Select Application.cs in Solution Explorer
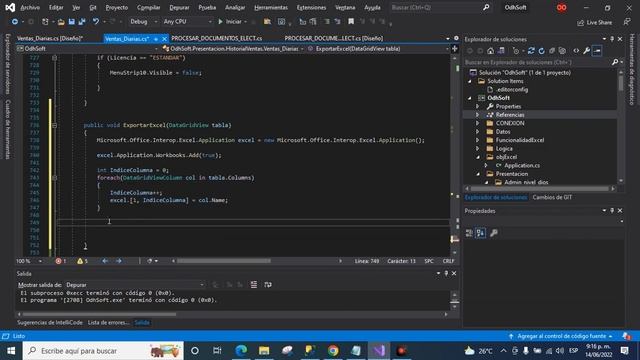The image size is (640, 360). tap(521, 166)
